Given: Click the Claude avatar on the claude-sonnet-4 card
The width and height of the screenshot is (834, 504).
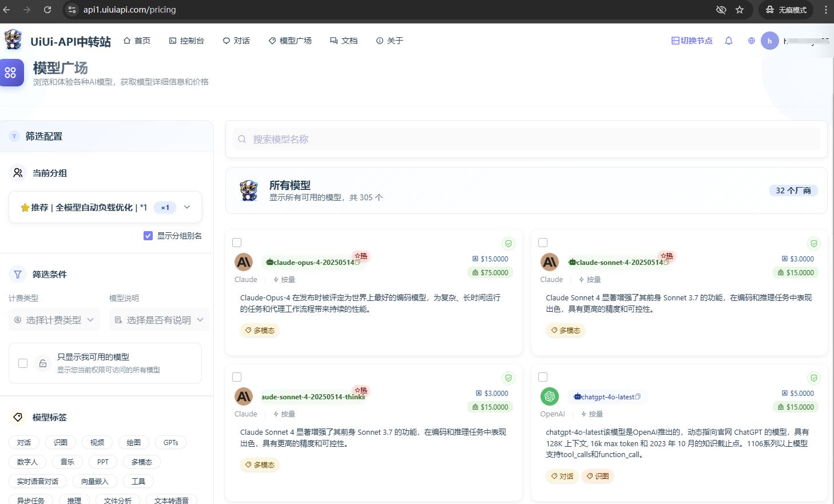Looking at the screenshot, I should pos(550,262).
